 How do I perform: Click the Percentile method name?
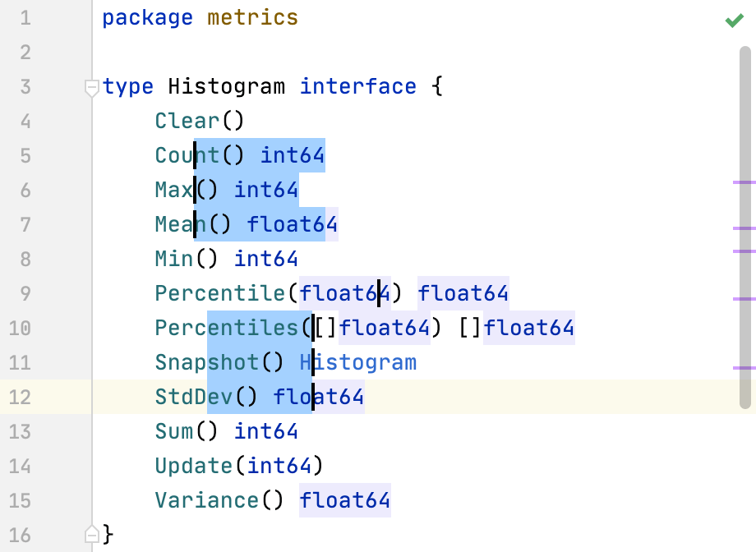coord(219,293)
